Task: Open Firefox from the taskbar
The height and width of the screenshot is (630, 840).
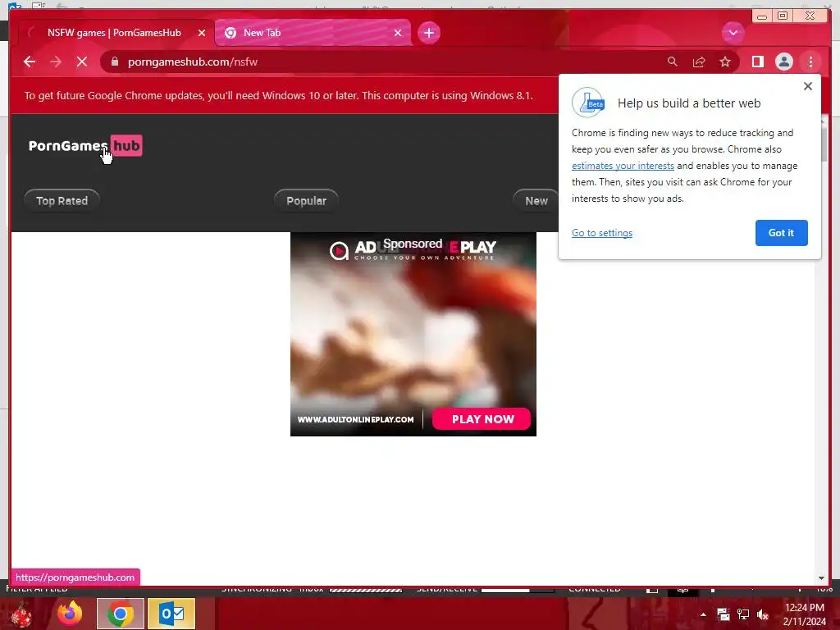Action: click(x=70, y=614)
